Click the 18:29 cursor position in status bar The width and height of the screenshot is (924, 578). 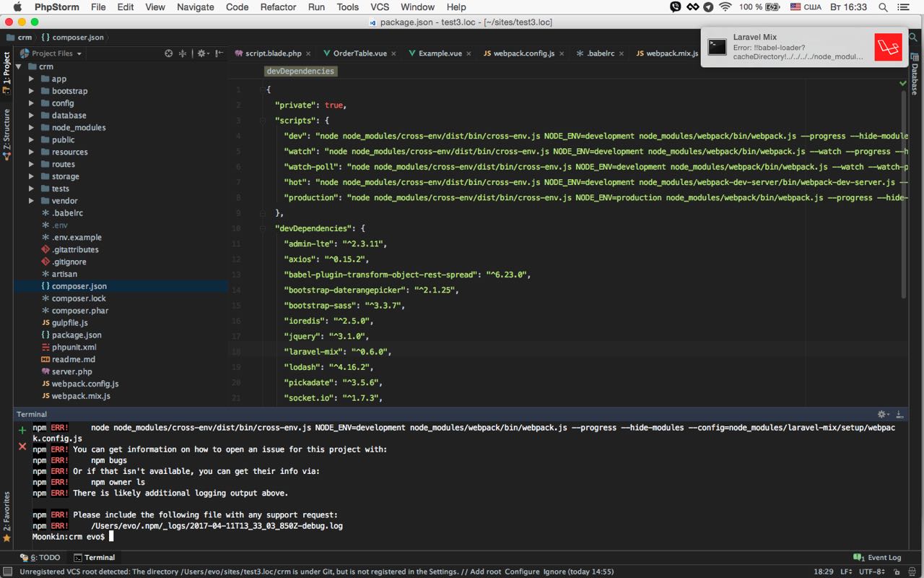[824, 571]
